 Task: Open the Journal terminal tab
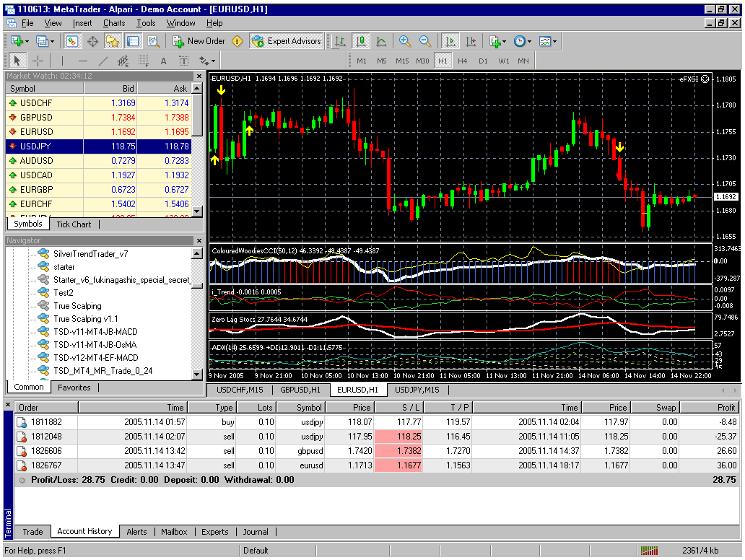256,532
